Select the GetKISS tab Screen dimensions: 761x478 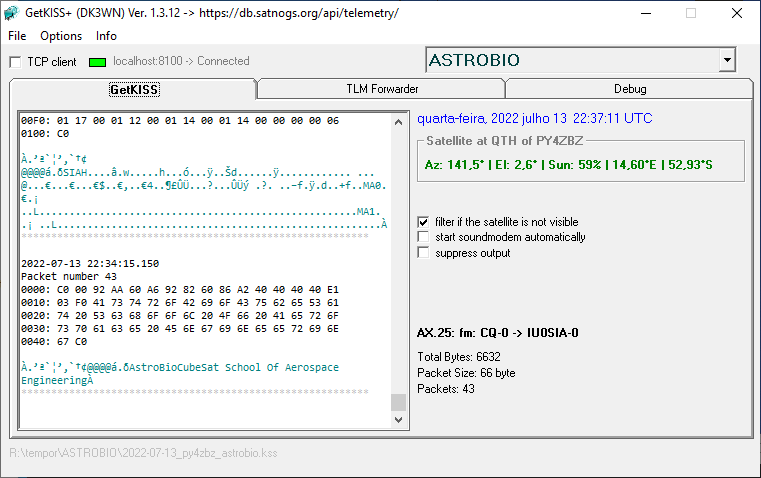134,90
